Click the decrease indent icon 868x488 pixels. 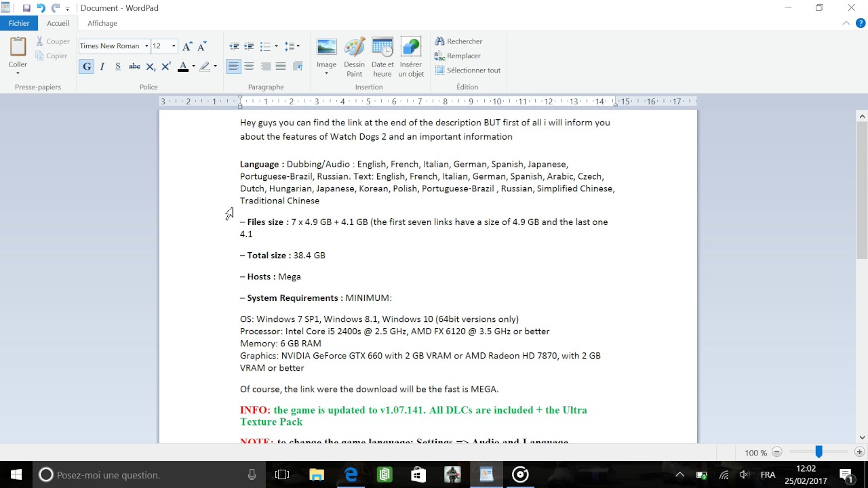[x=235, y=46]
